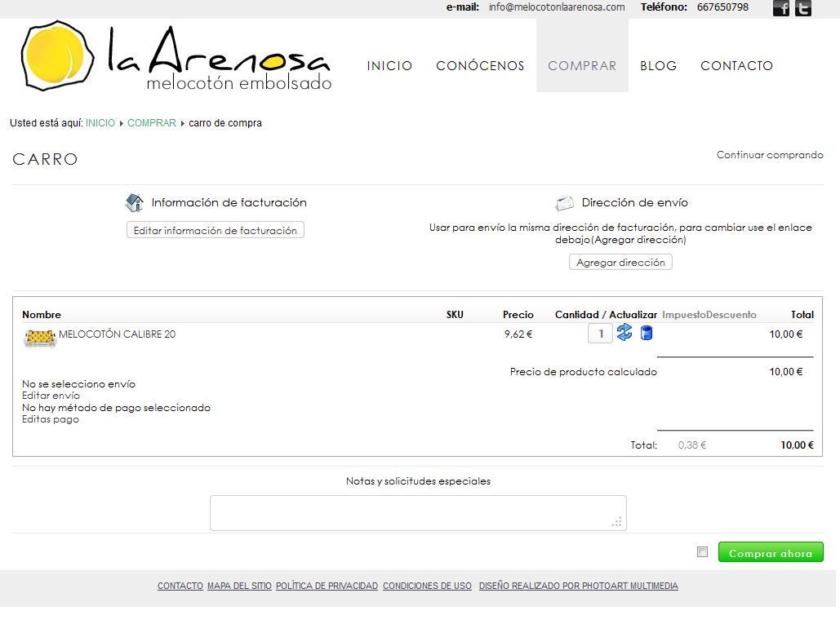Click the Agregar dirección button
The image size is (840, 624).
point(620,262)
